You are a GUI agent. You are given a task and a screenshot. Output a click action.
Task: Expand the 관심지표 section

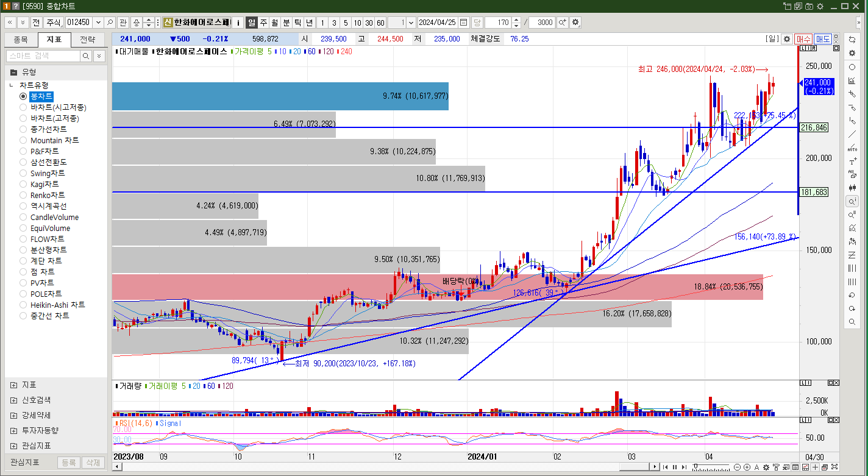(14, 446)
